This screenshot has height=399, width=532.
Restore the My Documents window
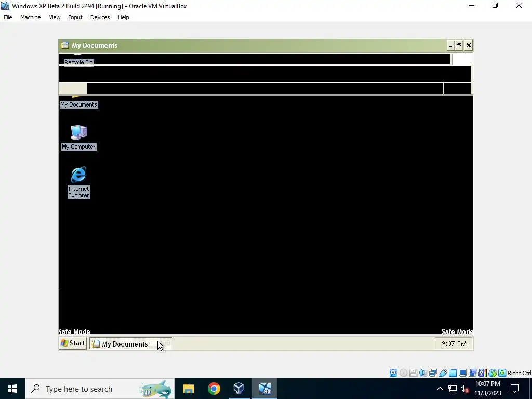click(x=459, y=45)
